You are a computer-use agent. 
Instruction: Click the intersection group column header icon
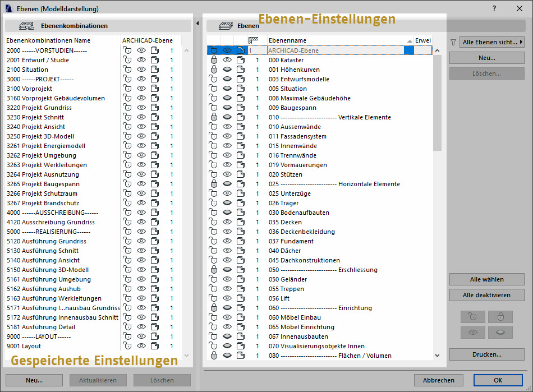253,40
